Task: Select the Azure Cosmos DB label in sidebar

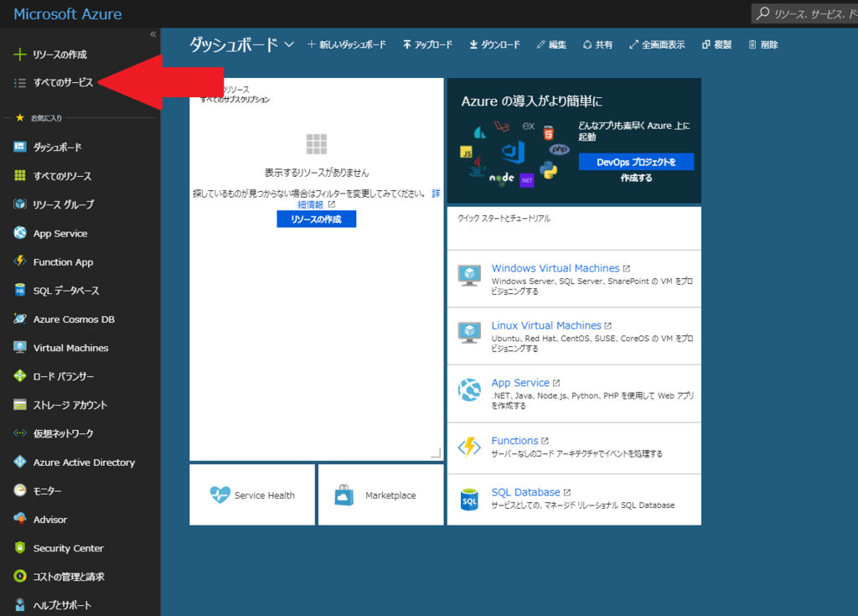Action: [x=74, y=319]
